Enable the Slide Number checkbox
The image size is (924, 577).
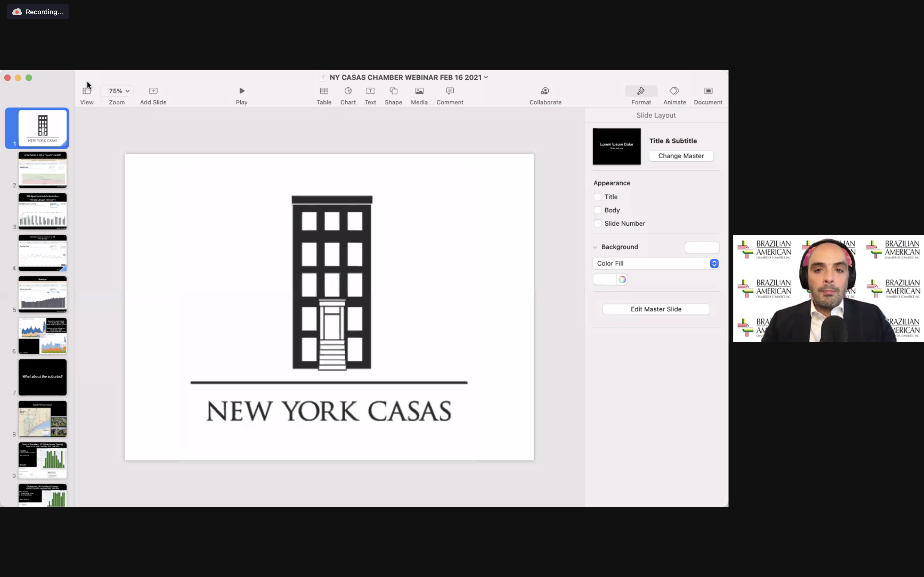pos(598,224)
